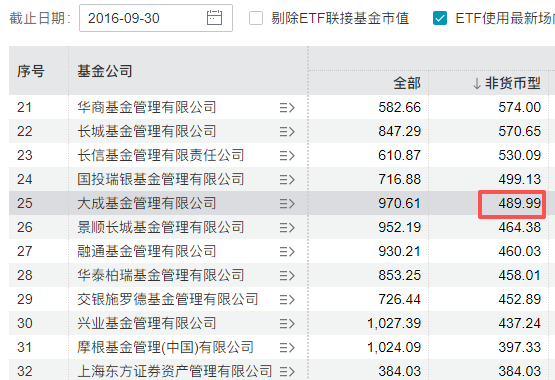
Task: Click the detail icon for 兴业基金管理有限公司
Action: (x=287, y=323)
